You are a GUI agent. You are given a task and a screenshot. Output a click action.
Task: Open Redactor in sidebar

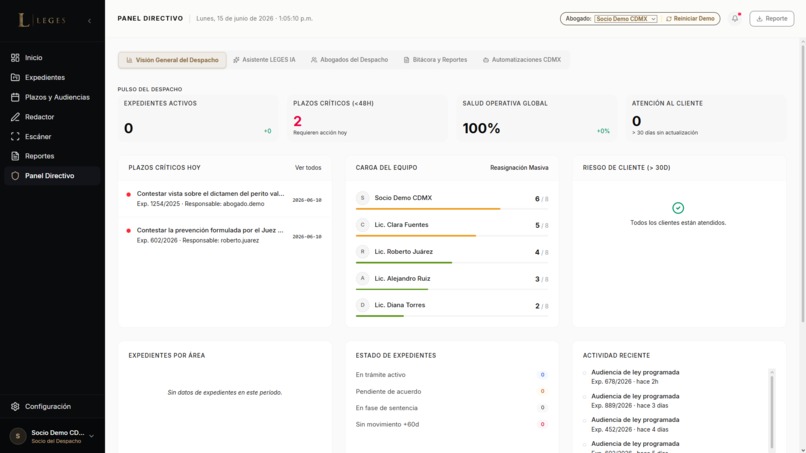pyautogui.click(x=52, y=117)
